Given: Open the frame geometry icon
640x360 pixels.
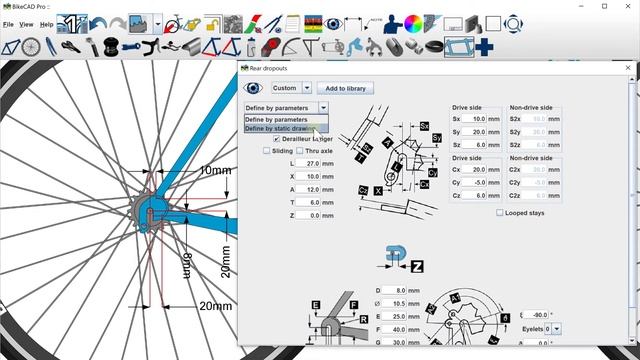Looking at the screenshot, I should pos(10,47).
